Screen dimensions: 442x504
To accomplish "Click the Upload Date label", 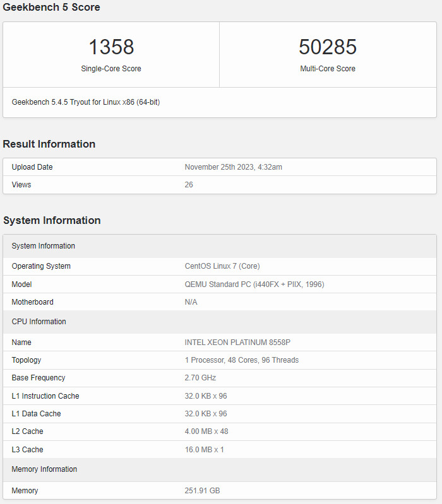I will click(x=32, y=167).
